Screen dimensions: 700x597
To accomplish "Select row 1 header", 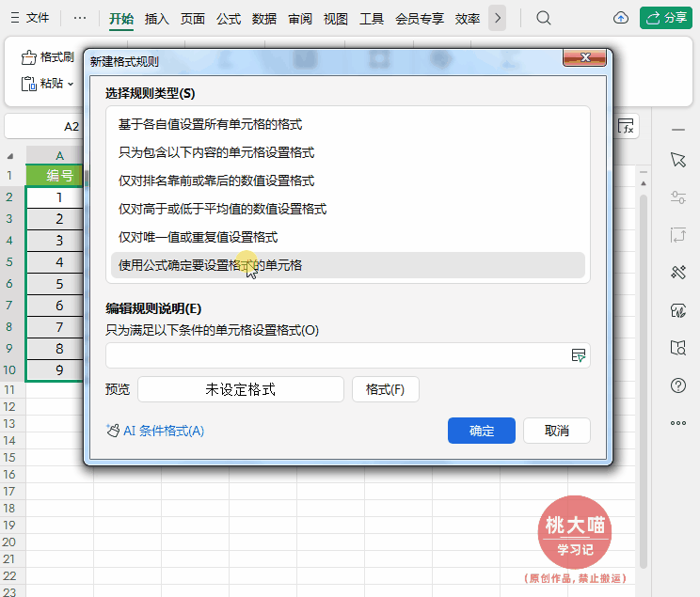I will tap(9, 176).
